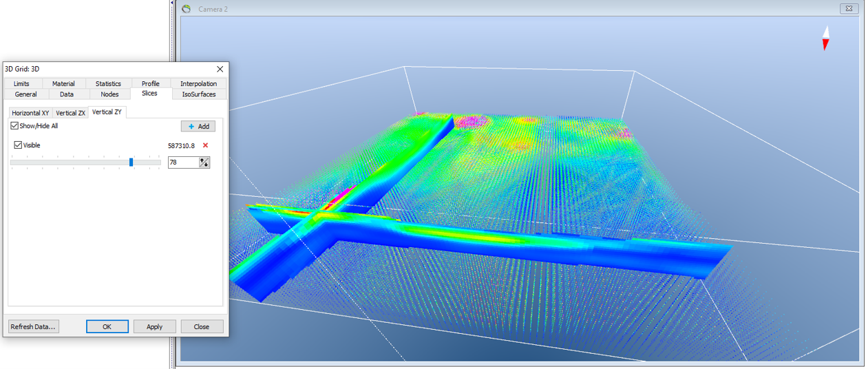This screenshot has width=868, height=369.
Task: Close the 3D Grid dialog with X
Action: (x=220, y=69)
